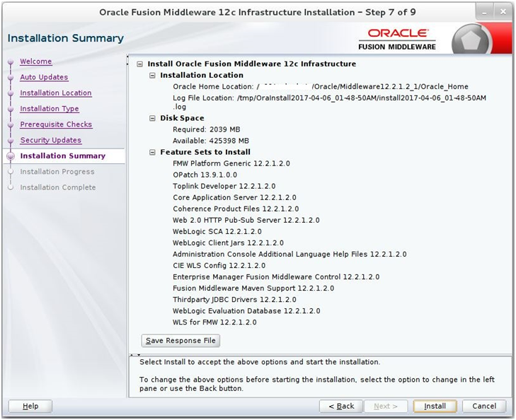Viewport: 516px width, 420px height.
Task: Select Toplink Developer 12.2.1.2.0
Action: point(224,186)
